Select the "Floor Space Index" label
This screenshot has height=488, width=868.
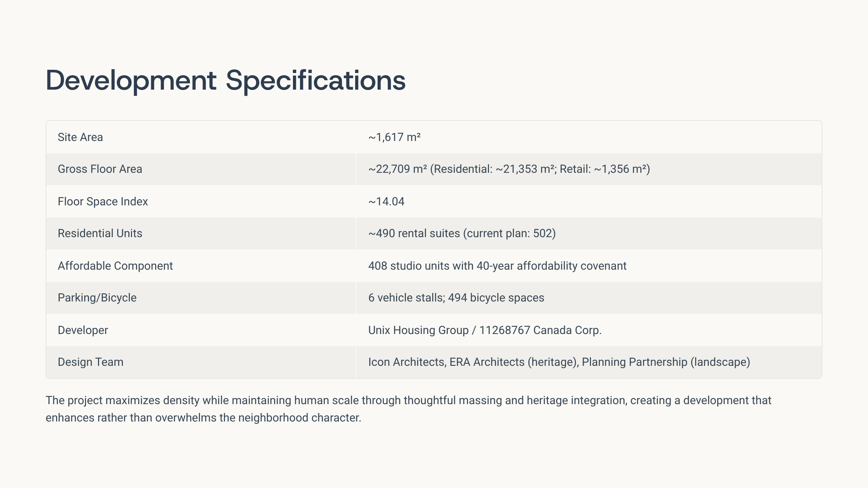click(103, 201)
